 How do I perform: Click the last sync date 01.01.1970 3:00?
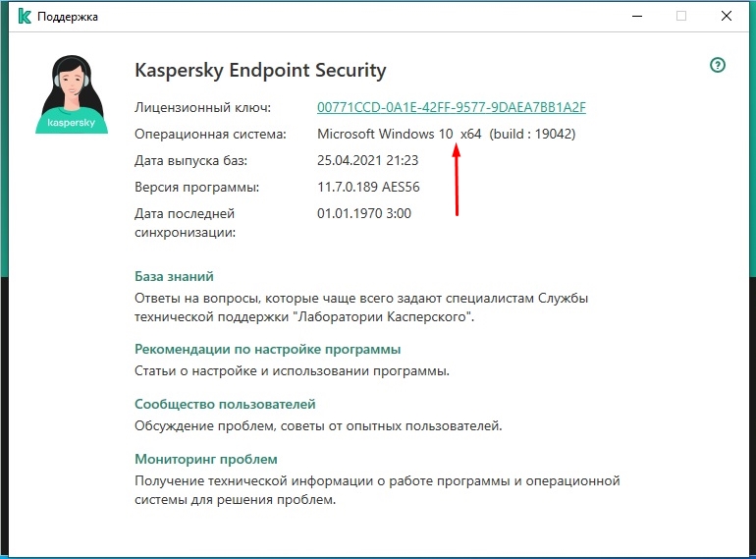coord(364,213)
